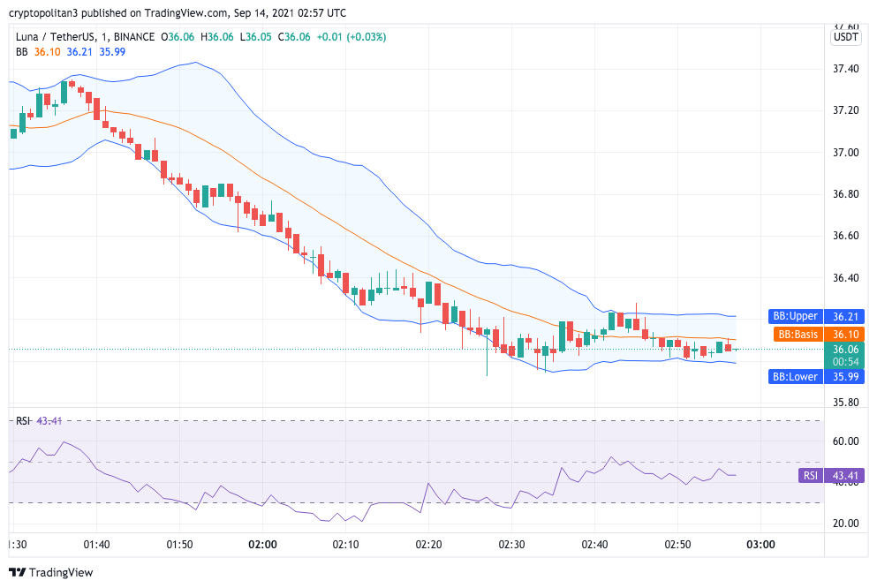Select the BB:Lower label
The image size is (877, 588).
click(796, 377)
